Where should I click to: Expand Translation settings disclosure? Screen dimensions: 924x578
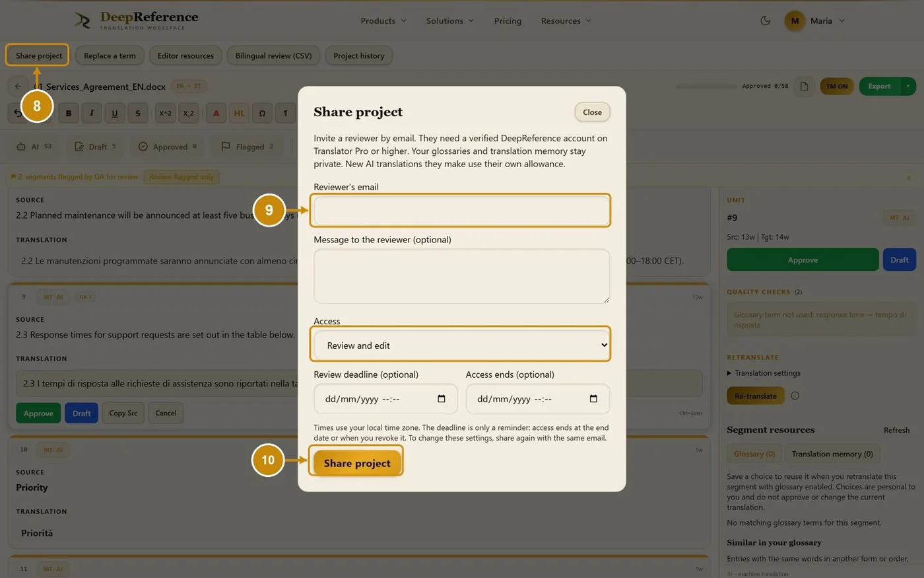click(764, 373)
